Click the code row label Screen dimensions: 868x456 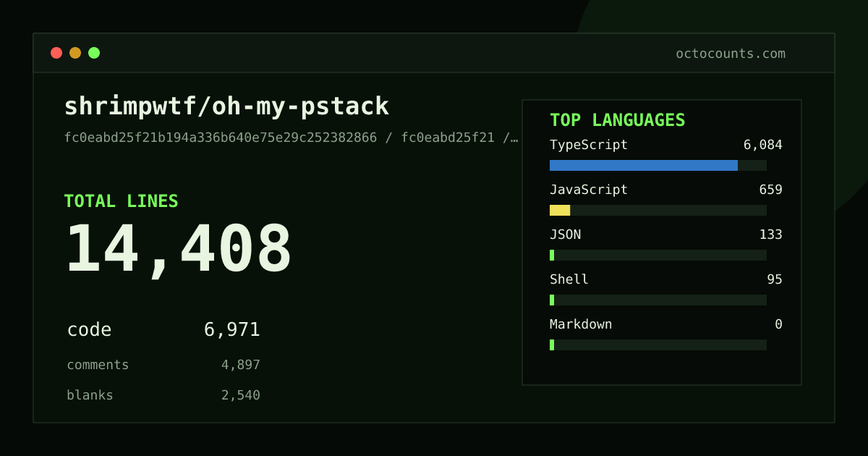89,330
